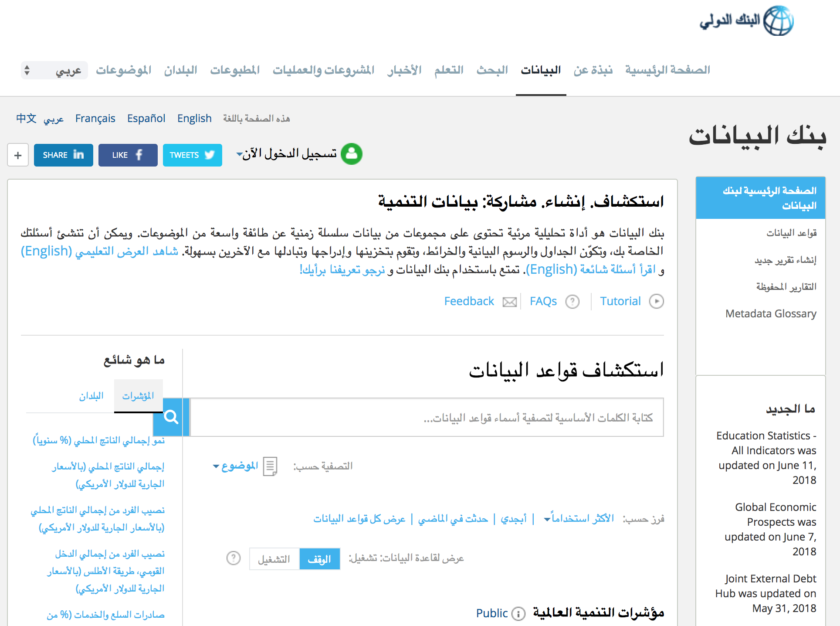Click the database name search input field
The height and width of the screenshot is (626, 840).
click(426, 418)
